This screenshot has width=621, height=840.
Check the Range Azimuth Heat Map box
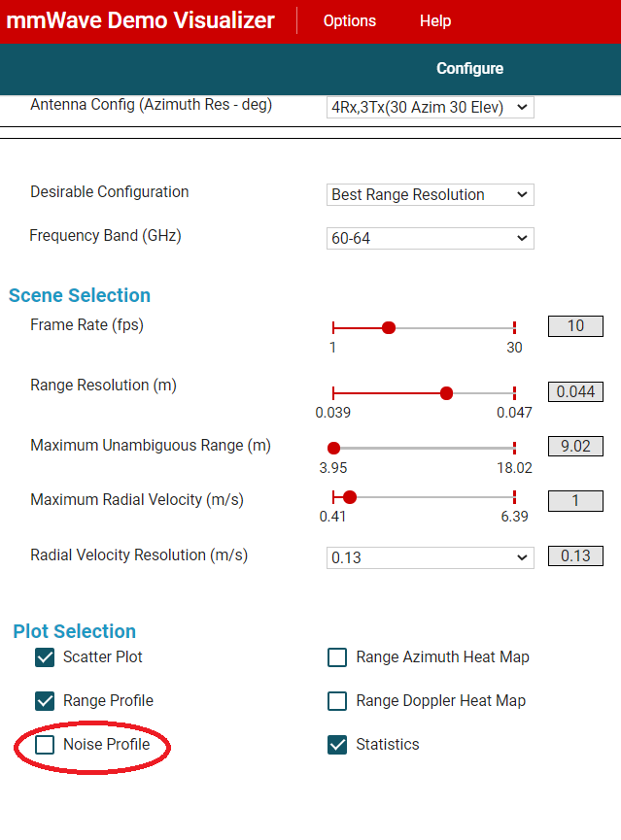tap(337, 657)
